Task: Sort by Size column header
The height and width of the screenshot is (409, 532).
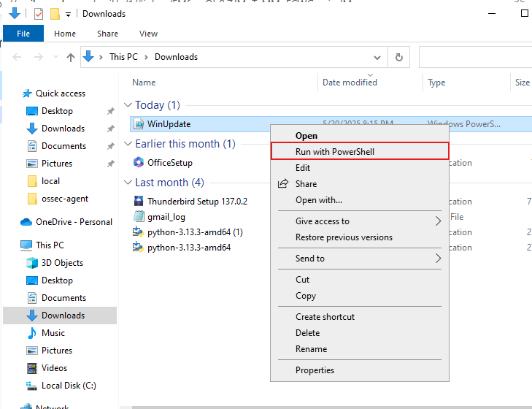Action: 523,83
